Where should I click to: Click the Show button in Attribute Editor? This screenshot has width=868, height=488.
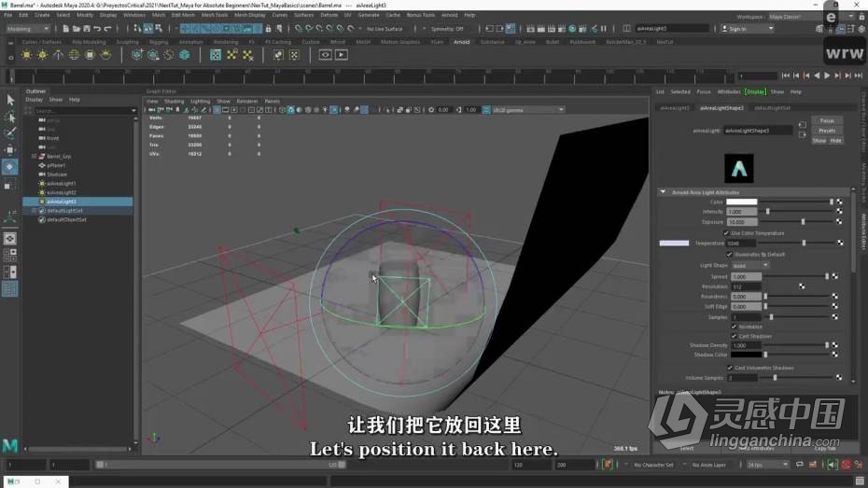819,141
